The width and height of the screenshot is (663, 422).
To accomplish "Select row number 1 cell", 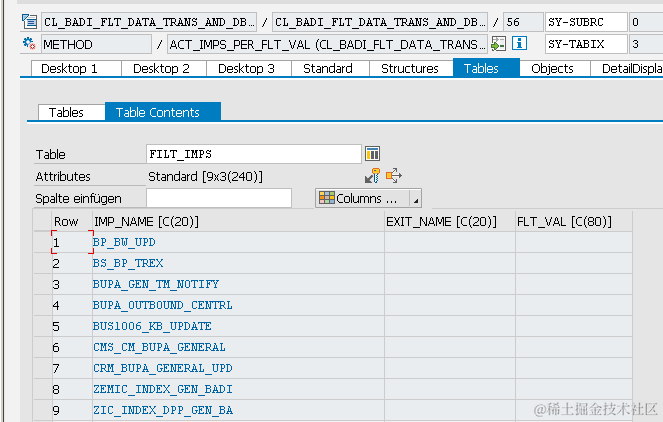I will [72, 242].
